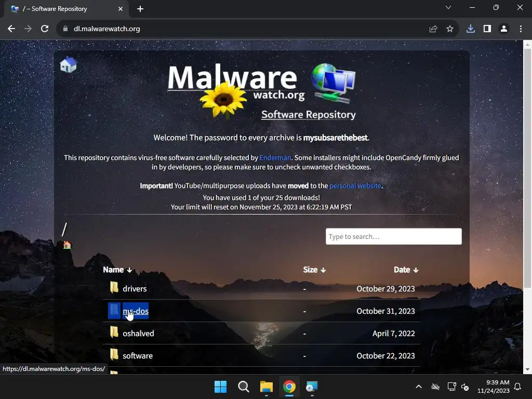Open the notifications bell
The image size is (532, 399).
[517, 387]
